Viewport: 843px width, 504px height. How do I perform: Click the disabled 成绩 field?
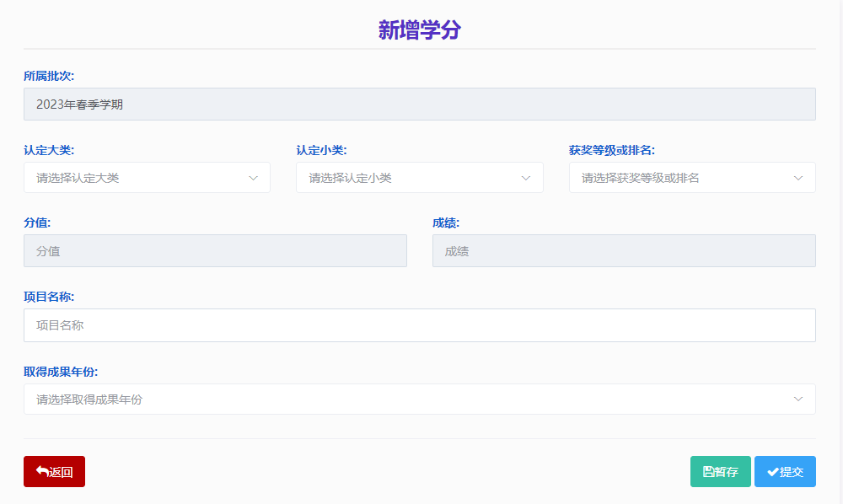624,251
